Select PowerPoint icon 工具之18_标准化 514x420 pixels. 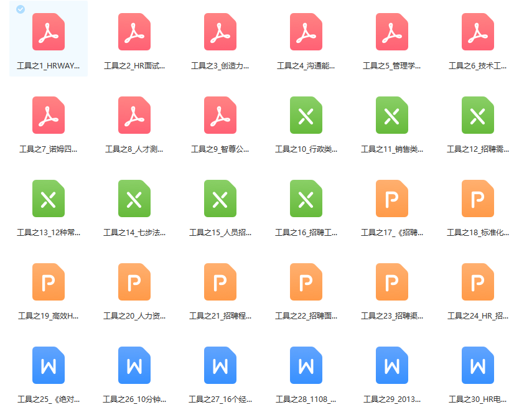click(x=478, y=198)
